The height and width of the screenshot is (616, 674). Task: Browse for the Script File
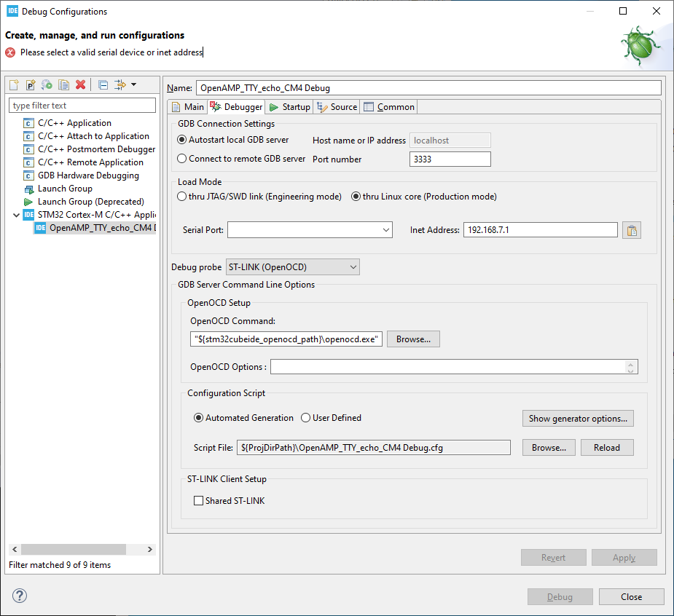549,448
